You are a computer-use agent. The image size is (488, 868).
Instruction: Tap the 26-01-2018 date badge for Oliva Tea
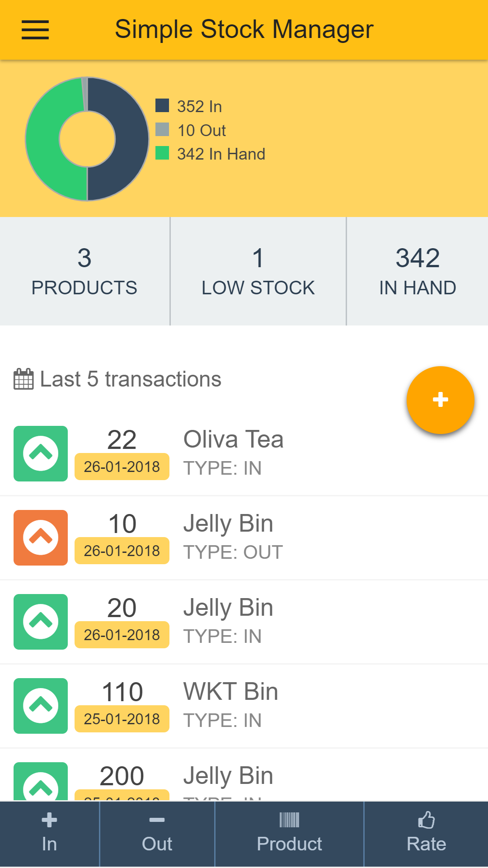click(x=122, y=467)
